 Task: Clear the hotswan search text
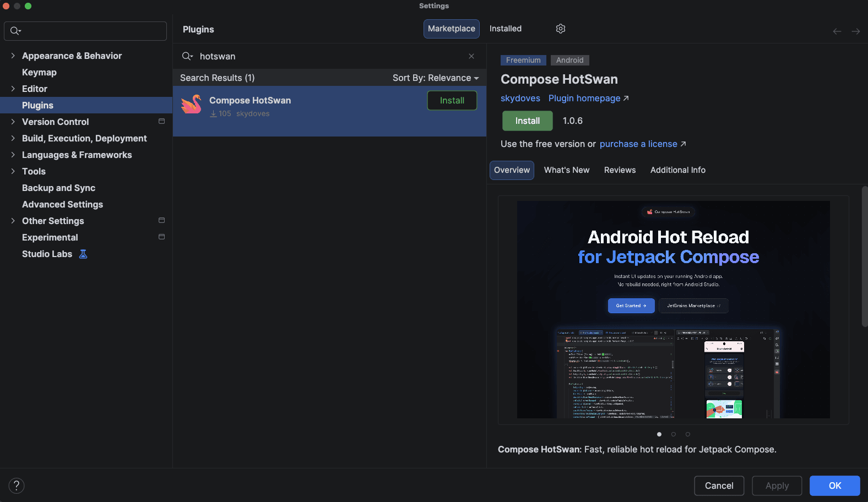point(471,56)
